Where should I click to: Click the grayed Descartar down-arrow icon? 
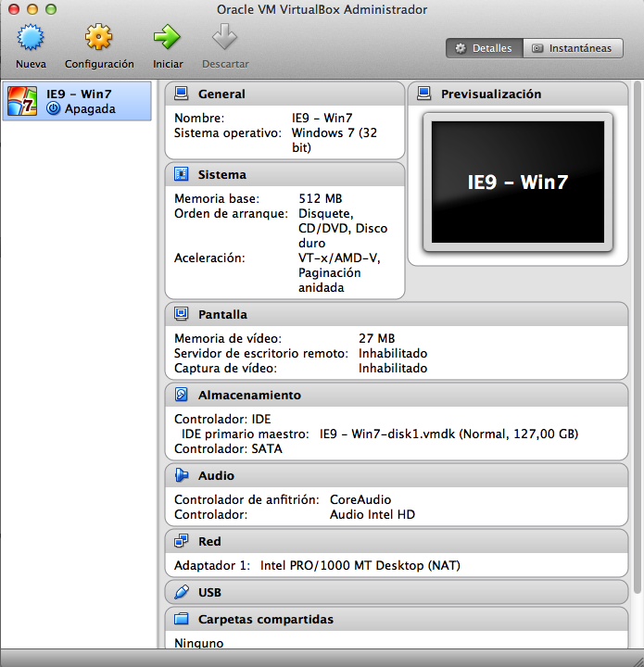click(x=224, y=37)
